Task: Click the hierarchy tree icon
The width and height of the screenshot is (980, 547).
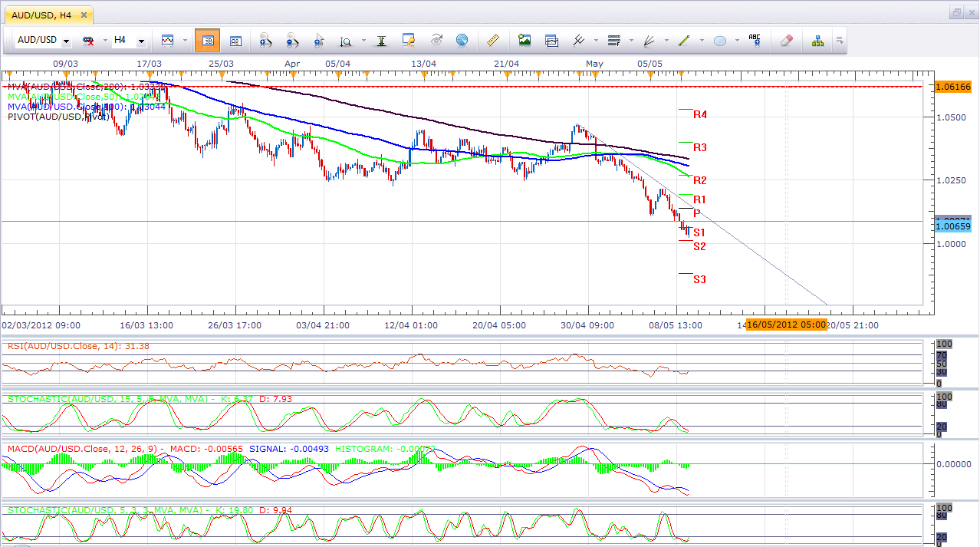Action: tap(818, 41)
